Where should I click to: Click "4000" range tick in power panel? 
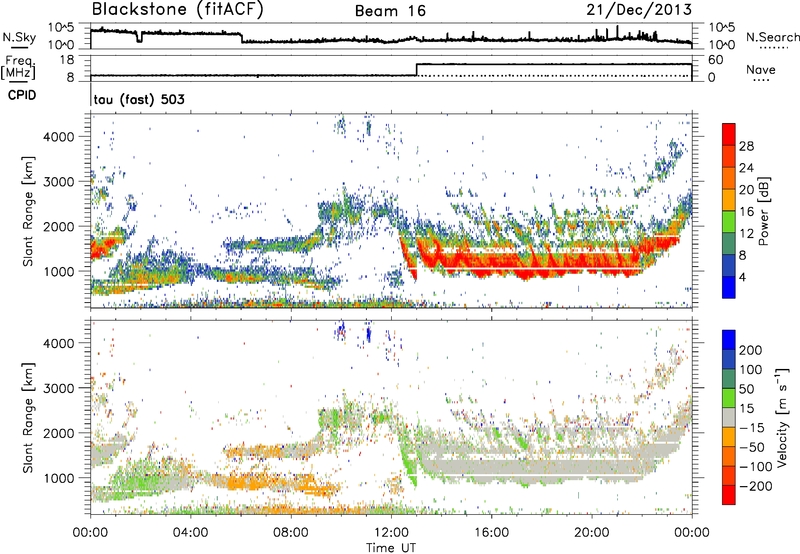pyautogui.click(x=58, y=137)
